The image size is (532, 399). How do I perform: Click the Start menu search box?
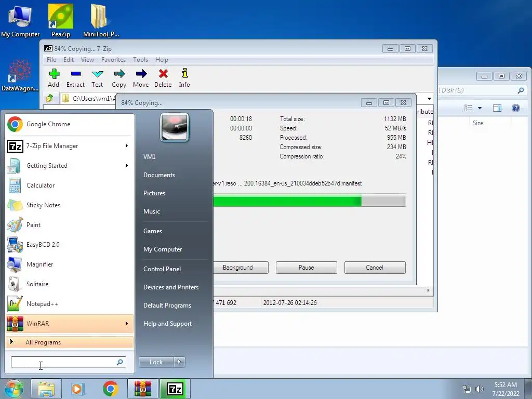pos(68,362)
